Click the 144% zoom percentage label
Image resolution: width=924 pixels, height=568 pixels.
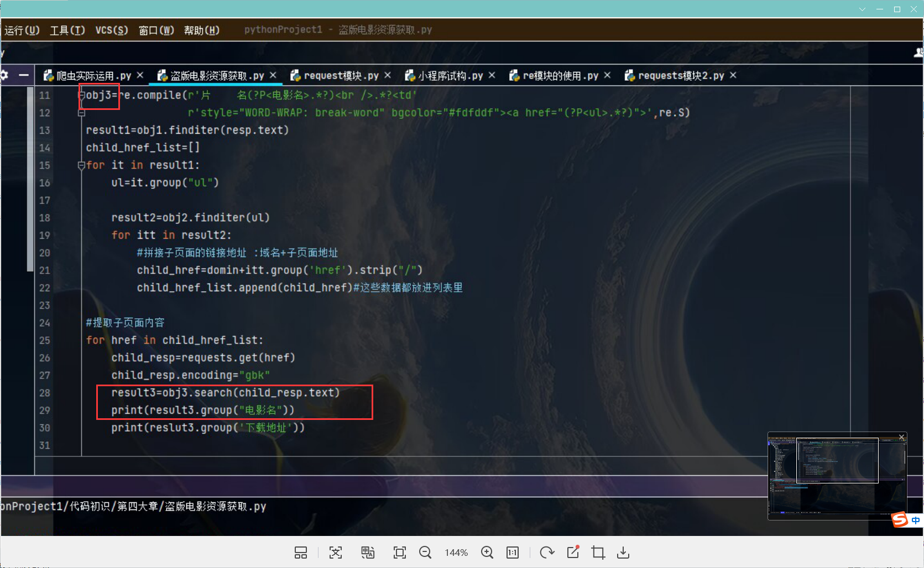coord(456,553)
